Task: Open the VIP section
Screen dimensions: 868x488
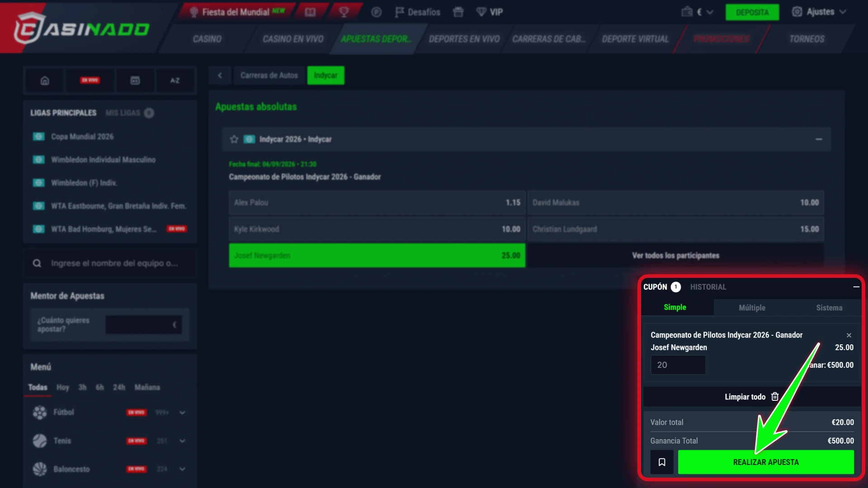Action: [490, 12]
